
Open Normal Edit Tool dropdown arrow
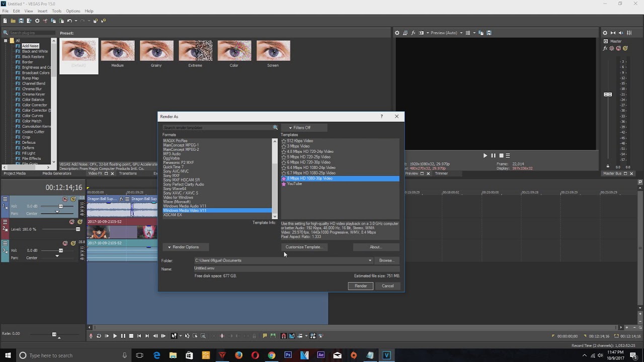point(181,336)
